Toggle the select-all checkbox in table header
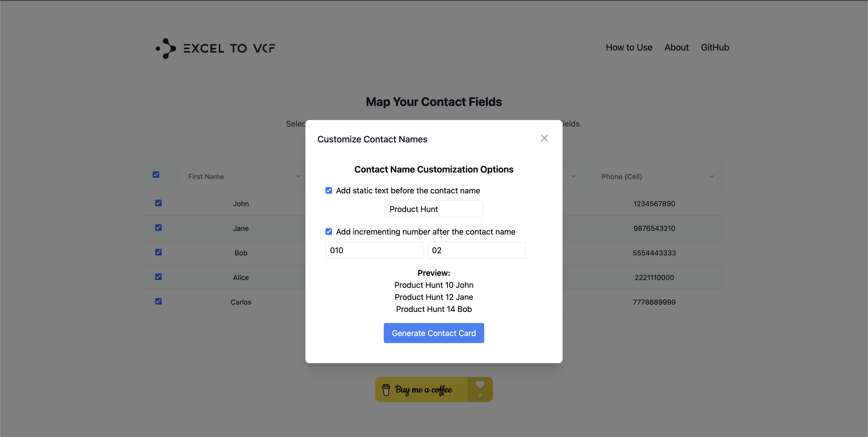This screenshot has width=868, height=437. 156,175
